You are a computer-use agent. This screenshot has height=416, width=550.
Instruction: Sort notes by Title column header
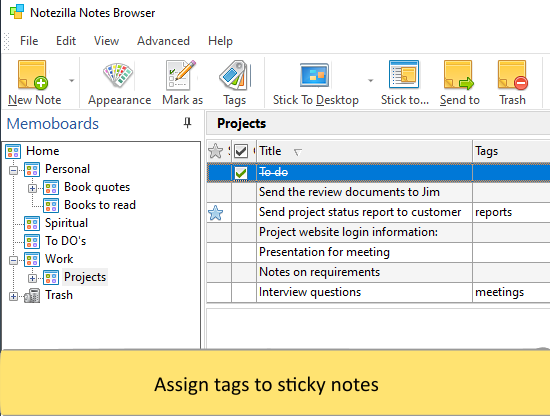[364, 151]
